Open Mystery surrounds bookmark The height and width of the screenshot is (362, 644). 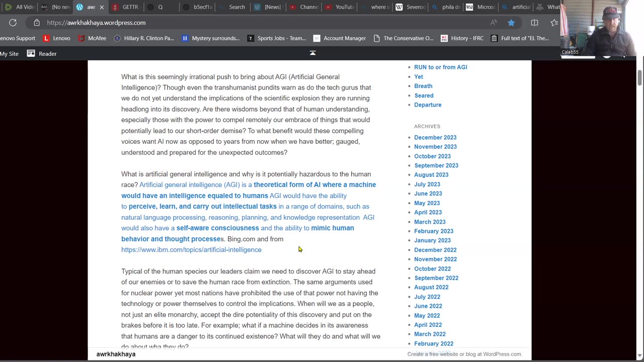coord(210,38)
